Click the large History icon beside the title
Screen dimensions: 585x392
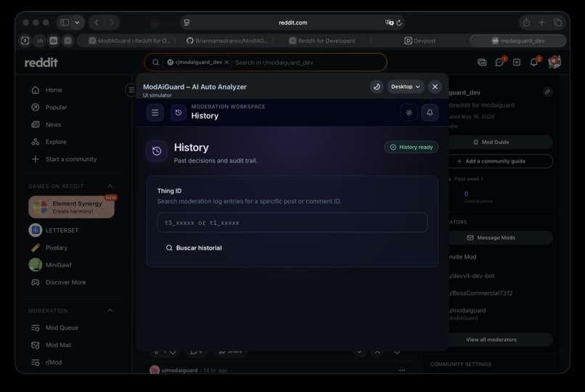coord(157,151)
